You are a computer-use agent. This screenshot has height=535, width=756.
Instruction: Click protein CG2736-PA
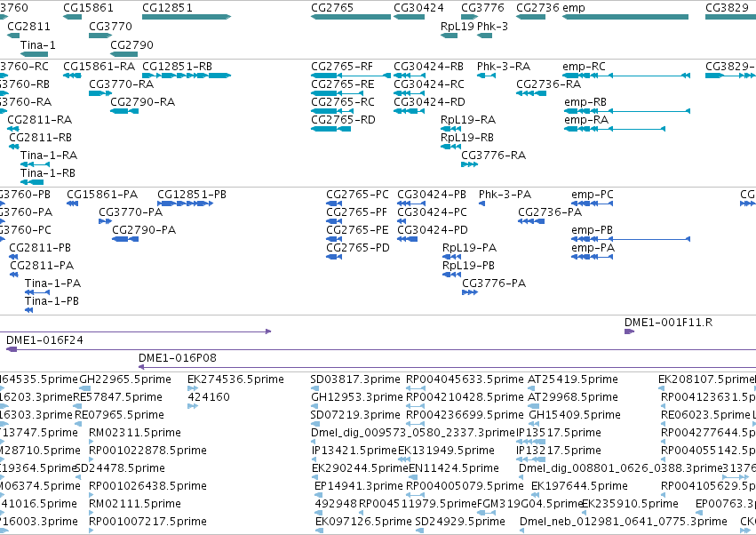coord(550,212)
